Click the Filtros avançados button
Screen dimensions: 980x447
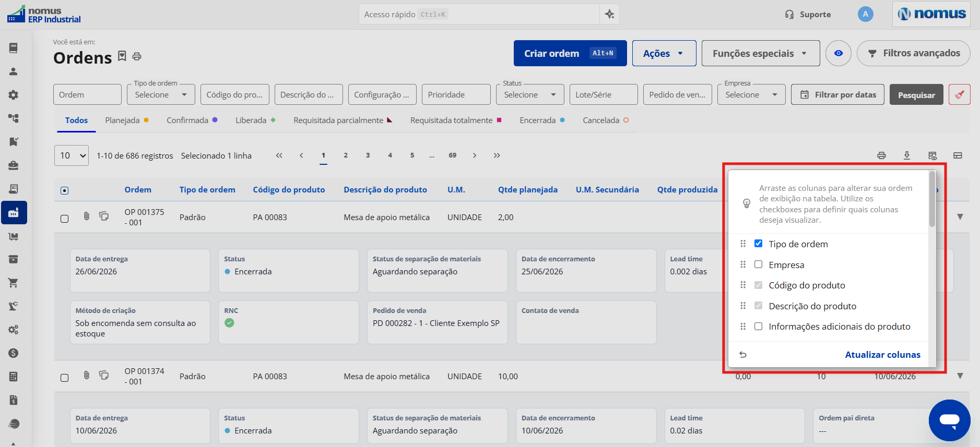click(x=914, y=53)
